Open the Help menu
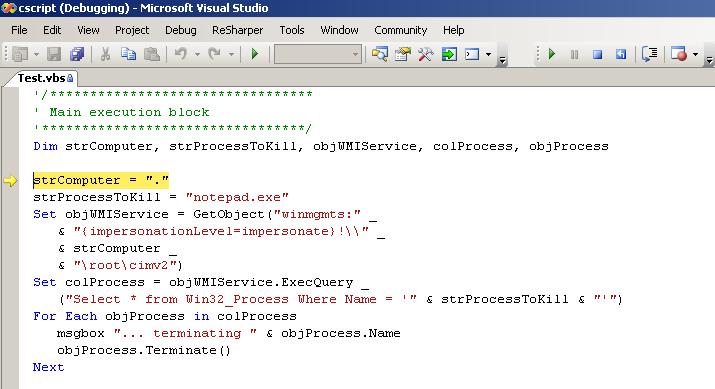This screenshot has width=715, height=389. [453, 30]
